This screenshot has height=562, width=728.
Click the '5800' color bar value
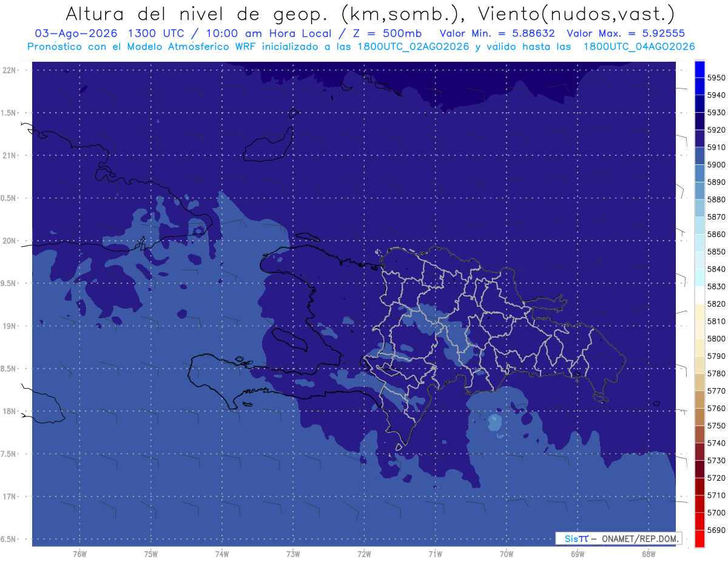tap(716, 339)
